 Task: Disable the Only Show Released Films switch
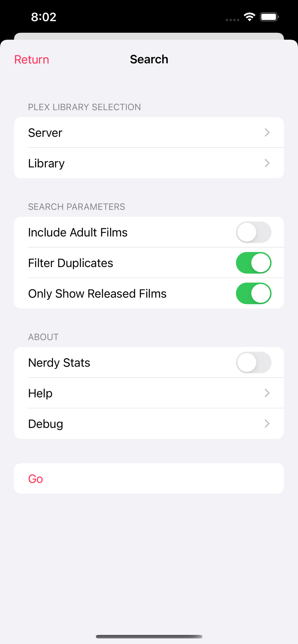click(x=253, y=293)
